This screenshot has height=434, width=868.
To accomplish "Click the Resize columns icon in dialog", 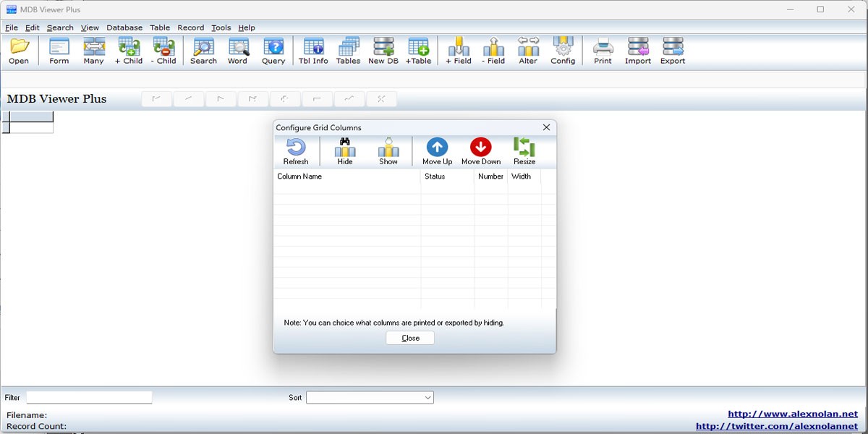I will click(524, 152).
